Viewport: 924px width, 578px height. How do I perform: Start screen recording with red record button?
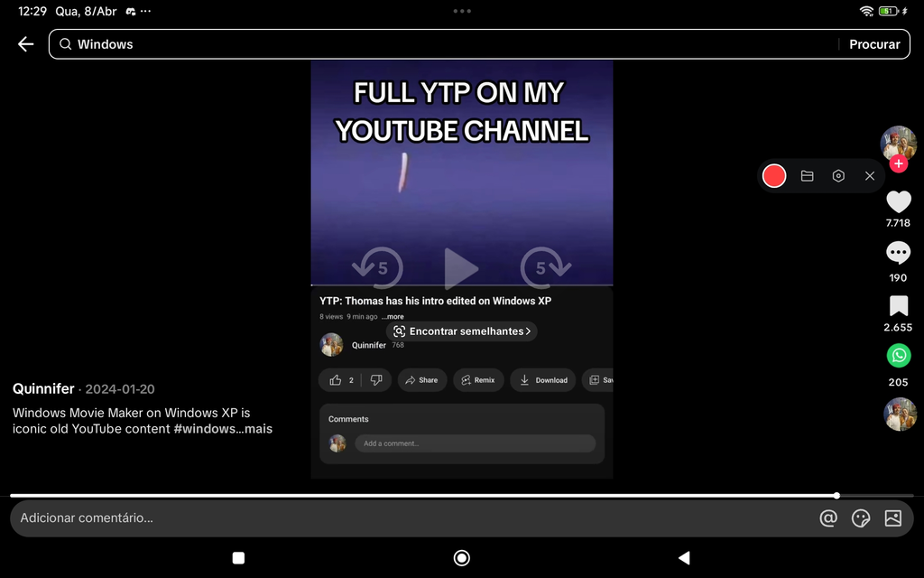pyautogui.click(x=773, y=176)
